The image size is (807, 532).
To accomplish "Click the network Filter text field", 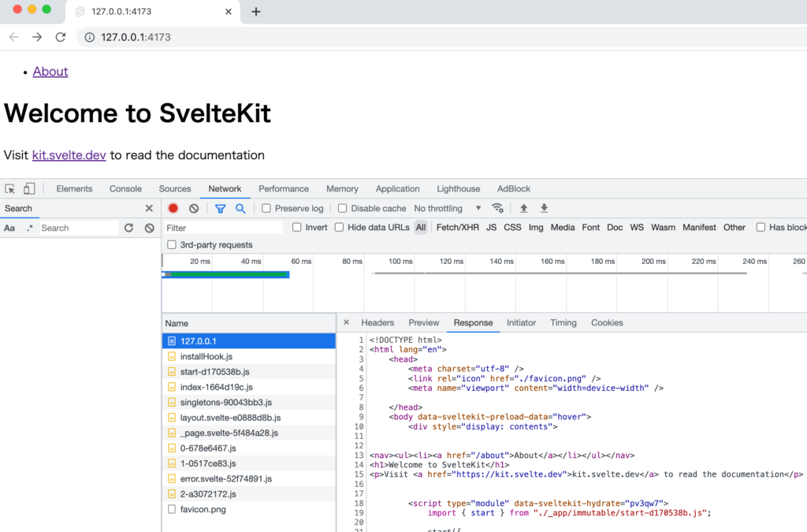I will (223, 228).
